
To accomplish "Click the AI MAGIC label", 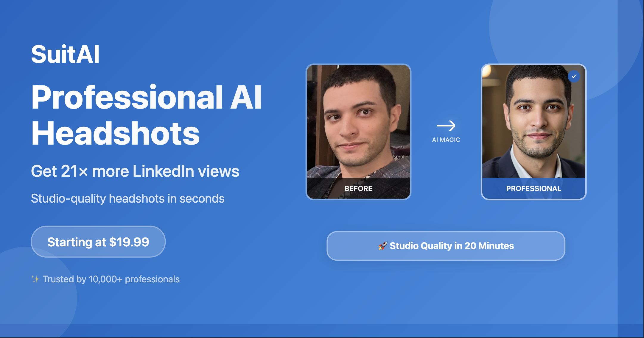I will (446, 140).
